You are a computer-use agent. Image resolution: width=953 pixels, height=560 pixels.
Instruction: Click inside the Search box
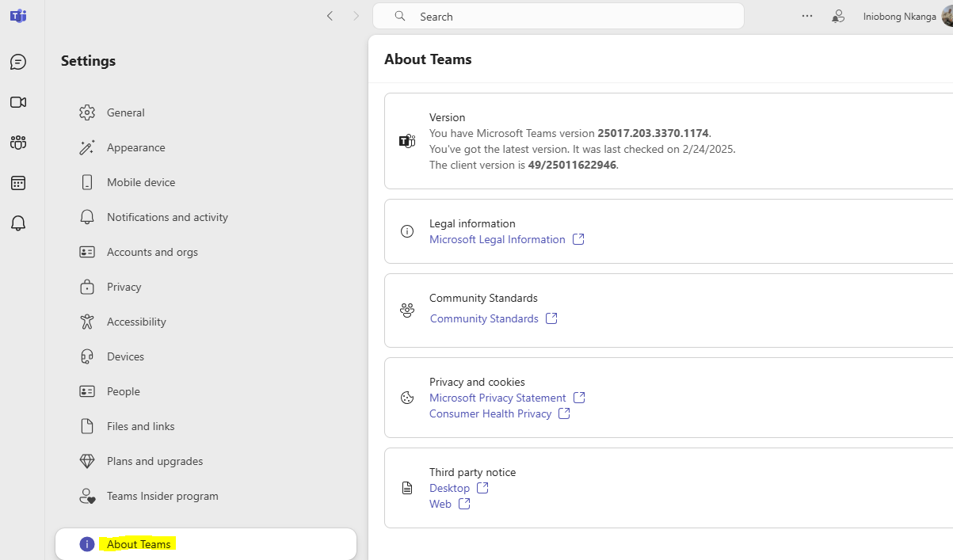(558, 16)
